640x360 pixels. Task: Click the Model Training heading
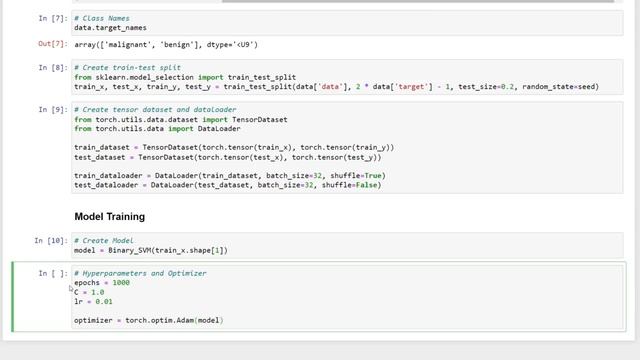109,217
